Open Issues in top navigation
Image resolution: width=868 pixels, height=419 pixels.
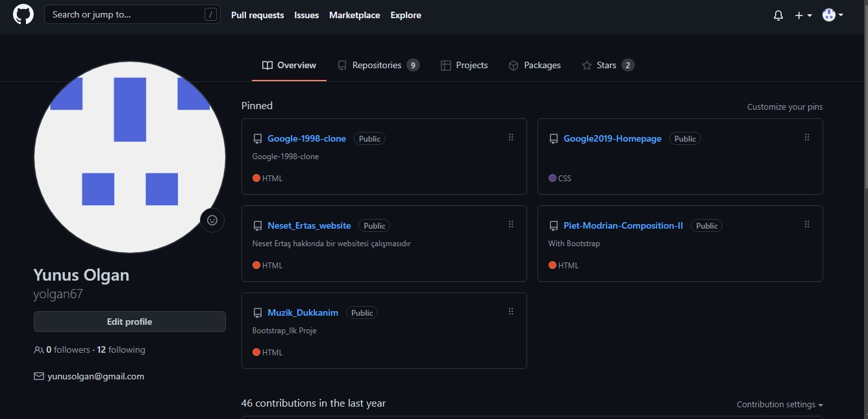306,15
